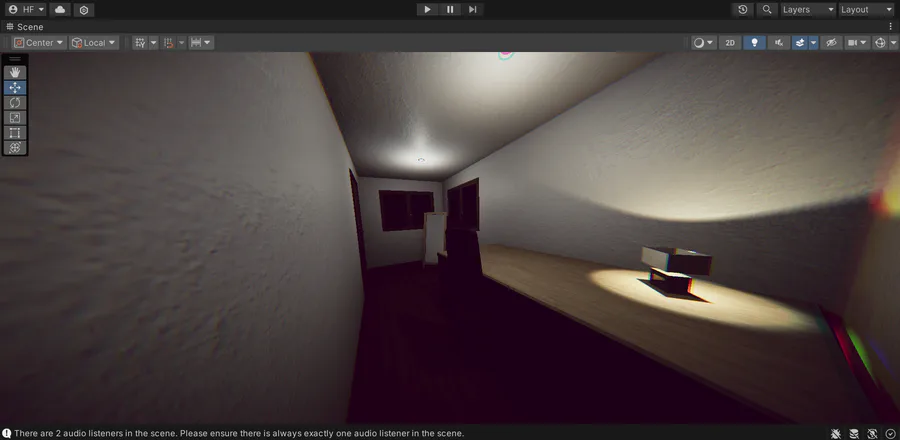This screenshot has width=900, height=440.
Task: Open the Package Manager services icon
Action: click(84, 10)
